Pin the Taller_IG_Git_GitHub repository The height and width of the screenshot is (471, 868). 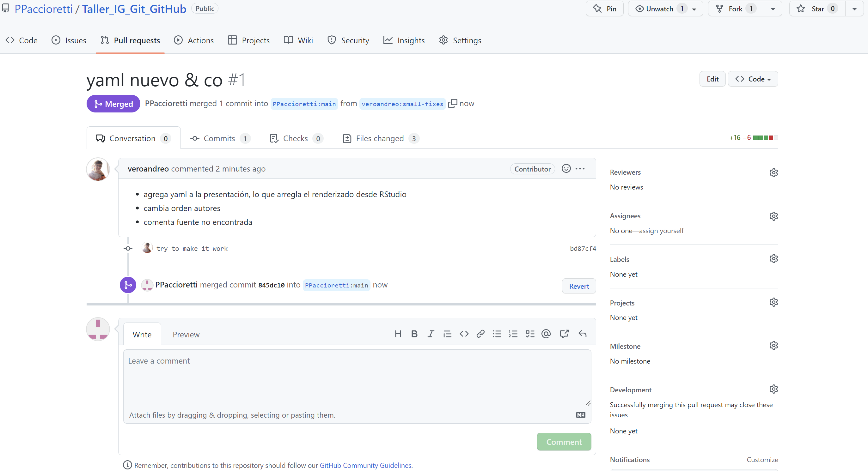[604, 9]
